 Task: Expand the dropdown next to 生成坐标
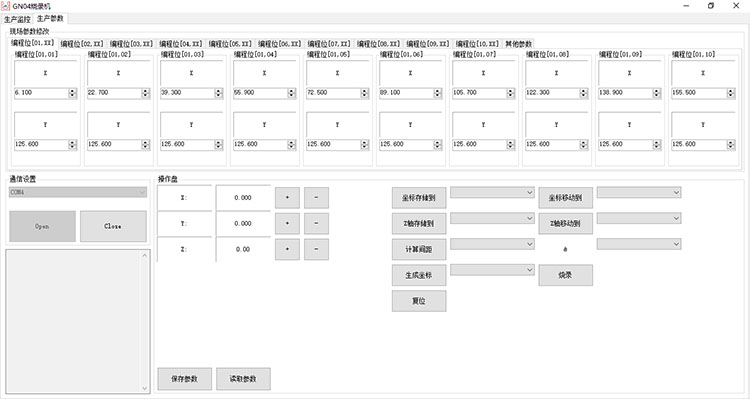tap(492, 270)
